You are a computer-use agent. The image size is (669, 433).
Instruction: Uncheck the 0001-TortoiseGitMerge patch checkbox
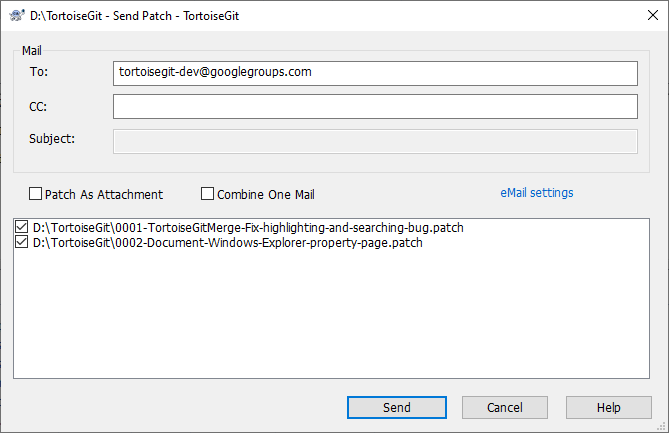point(23,228)
